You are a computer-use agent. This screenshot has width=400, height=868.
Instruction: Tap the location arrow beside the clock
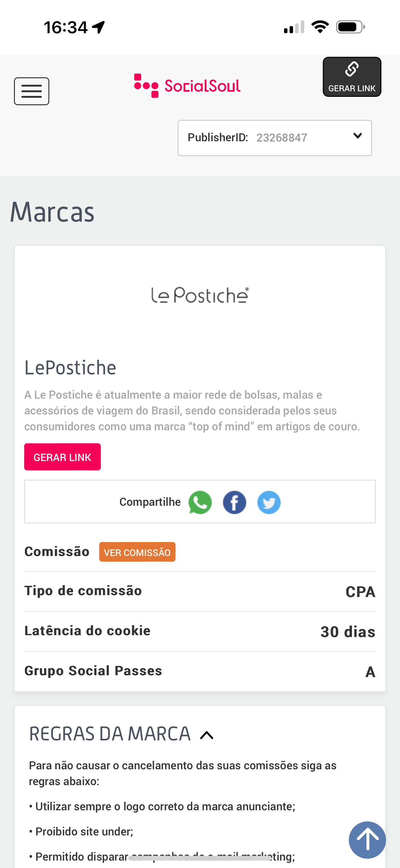(99, 27)
